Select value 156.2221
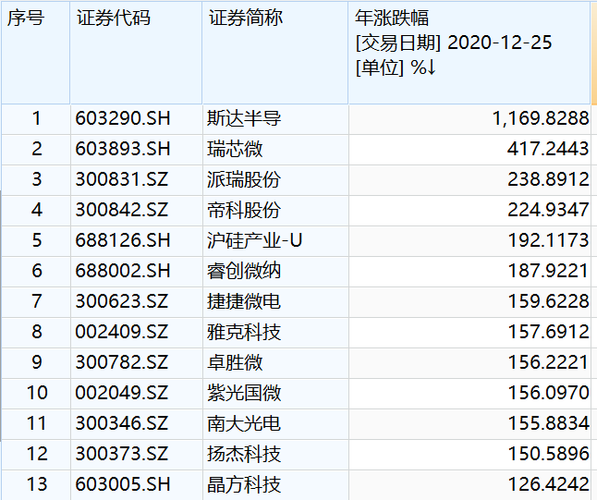The height and width of the screenshot is (500, 597). pos(548,362)
